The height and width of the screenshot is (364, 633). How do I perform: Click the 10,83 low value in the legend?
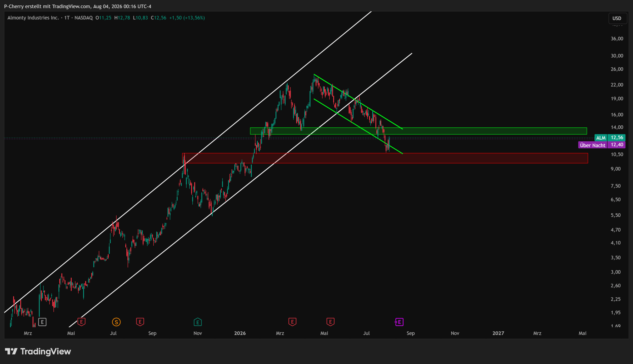[x=142, y=18]
